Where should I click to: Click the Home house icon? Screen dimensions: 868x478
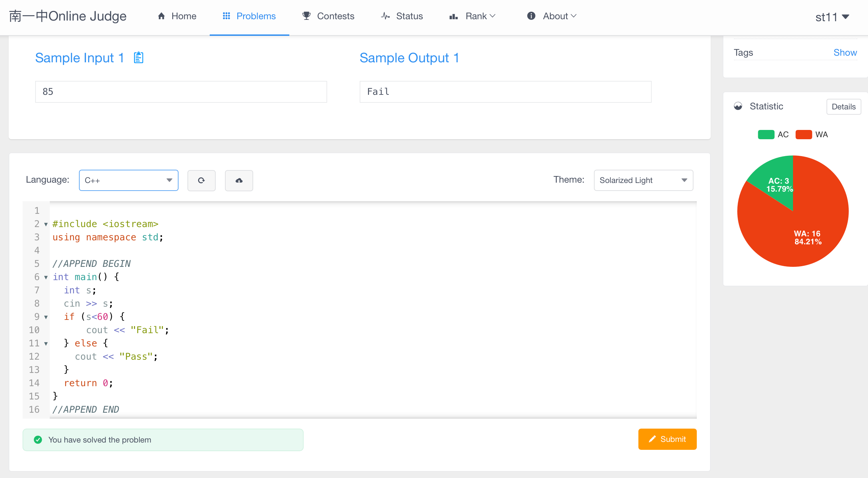click(161, 16)
